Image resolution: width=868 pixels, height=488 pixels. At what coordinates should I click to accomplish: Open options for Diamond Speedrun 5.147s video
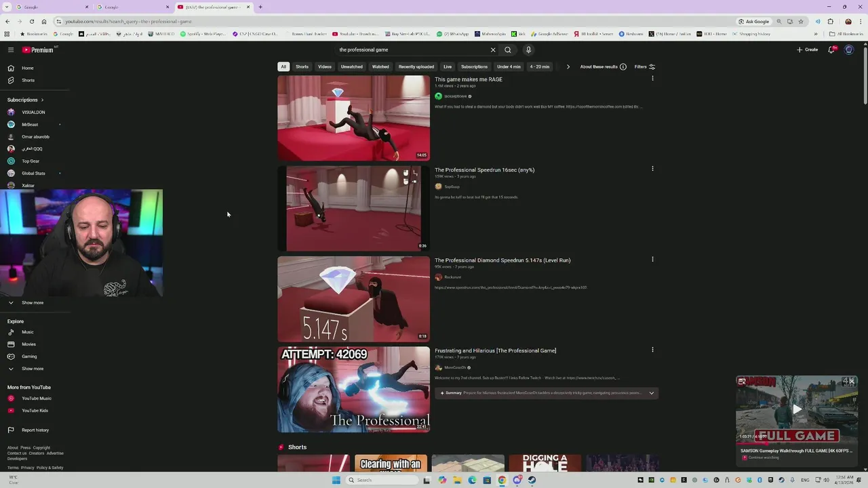652,259
